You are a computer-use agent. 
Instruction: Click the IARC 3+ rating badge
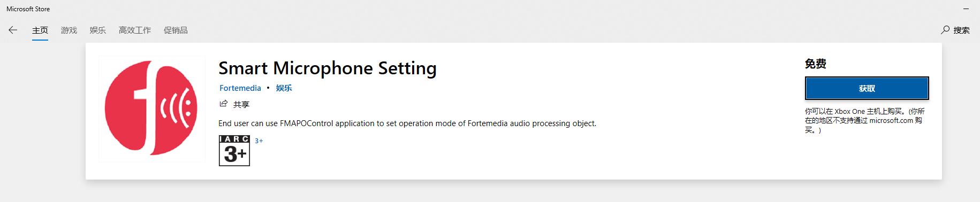coord(234,151)
